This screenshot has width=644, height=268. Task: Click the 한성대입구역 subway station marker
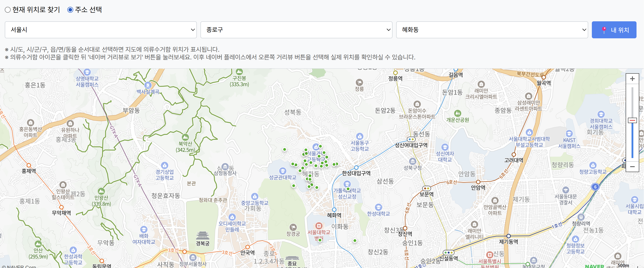[356, 167]
